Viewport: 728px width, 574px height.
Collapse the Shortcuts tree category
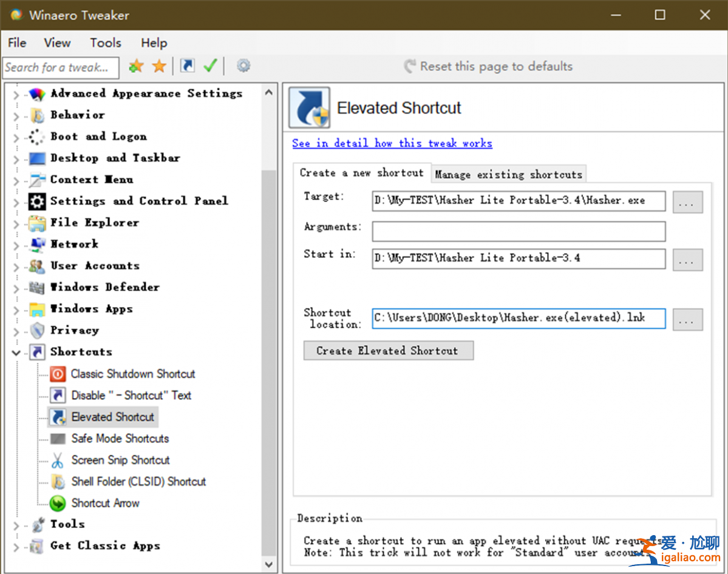pyautogui.click(x=16, y=352)
